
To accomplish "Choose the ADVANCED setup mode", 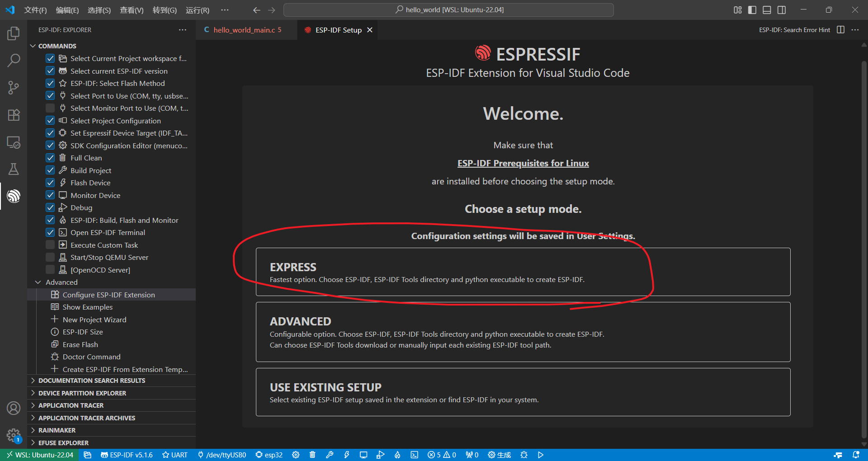I will click(523, 332).
